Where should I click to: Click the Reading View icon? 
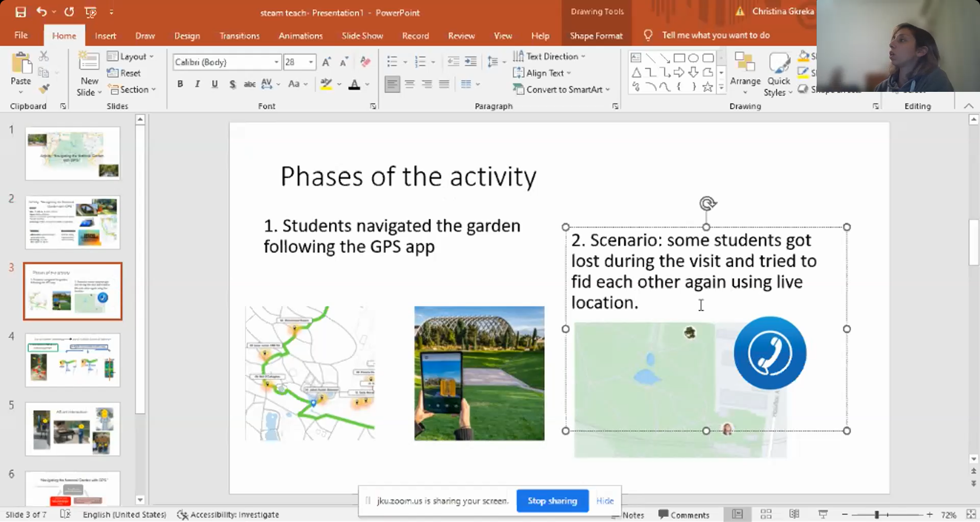(x=794, y=514)
